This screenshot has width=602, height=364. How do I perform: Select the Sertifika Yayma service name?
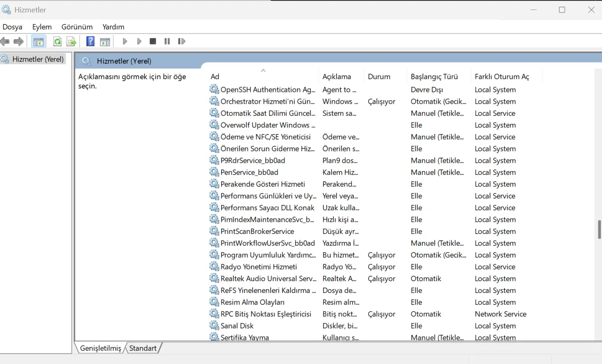click(245, 337)
